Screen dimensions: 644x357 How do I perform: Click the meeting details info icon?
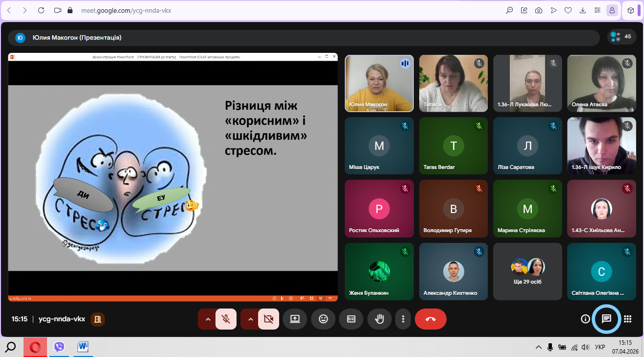[585, 319]
